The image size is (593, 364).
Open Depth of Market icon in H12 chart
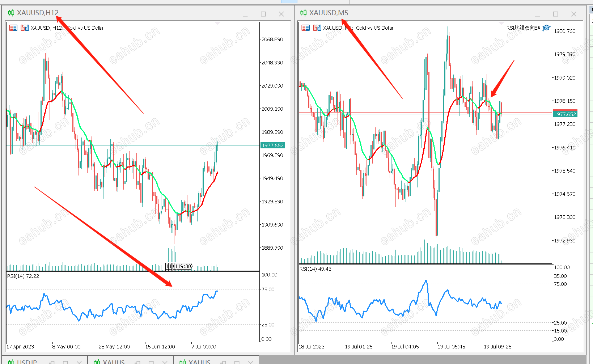click(25, 28)
